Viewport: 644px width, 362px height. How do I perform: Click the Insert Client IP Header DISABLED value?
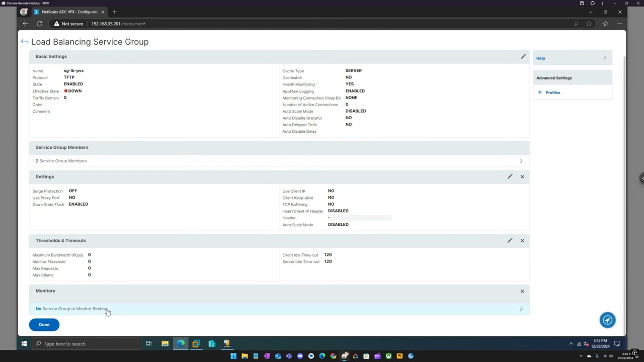coord(338,211)
